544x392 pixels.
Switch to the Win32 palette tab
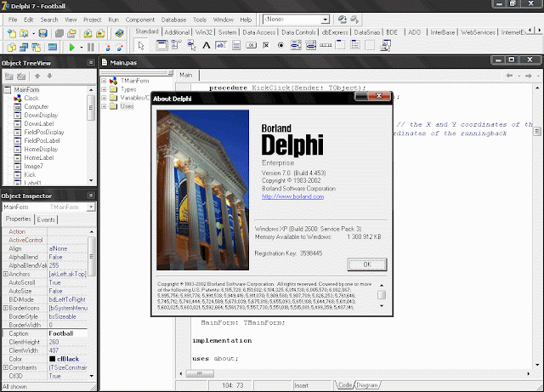(x=204, y=32)
